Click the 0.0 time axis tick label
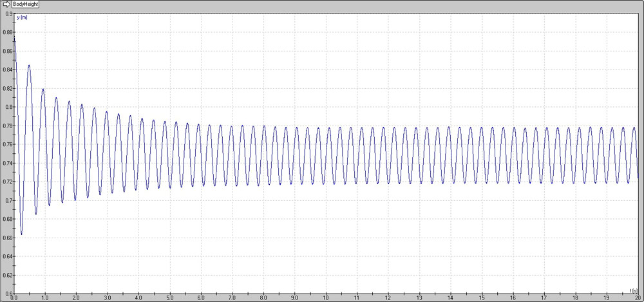Image resolution: width=644 pixels, height=302 pixels. tap(14, 297)
